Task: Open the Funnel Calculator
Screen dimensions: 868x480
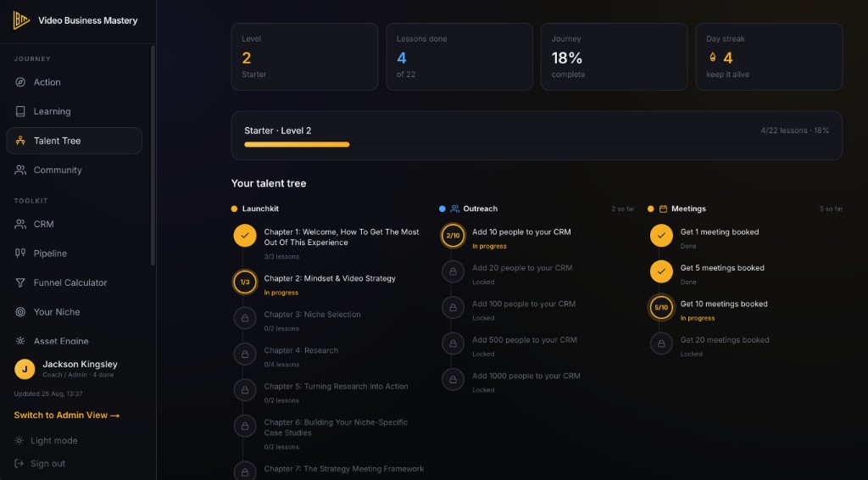Action: tap(75, 283)
